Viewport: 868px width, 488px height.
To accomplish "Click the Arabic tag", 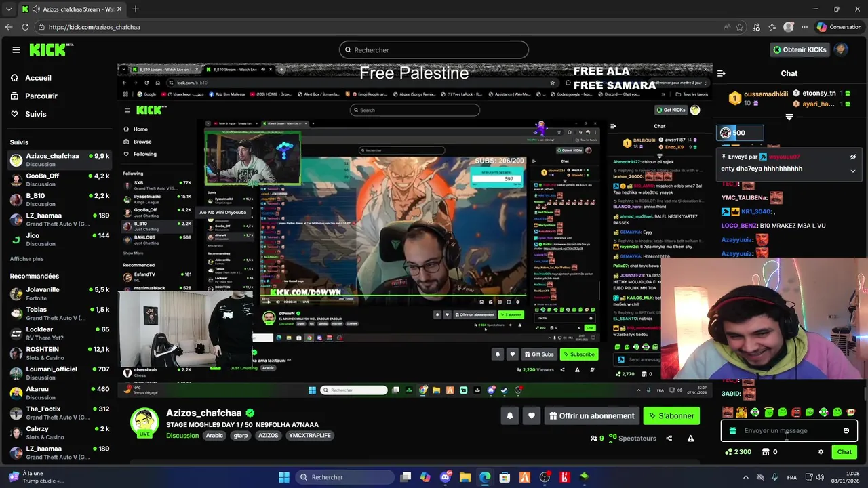I will coord(214,436).
